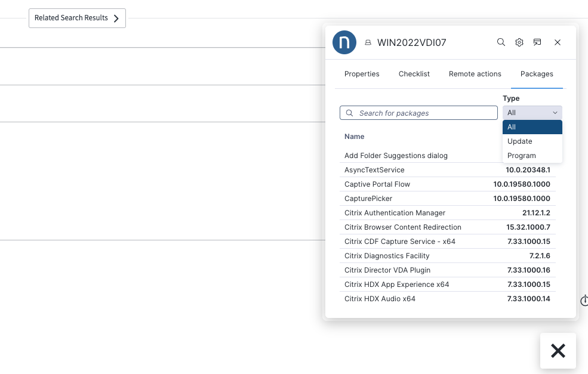Click the device icon beside WIN2022VDI07

pyautogui.click(x=368, y=43)
